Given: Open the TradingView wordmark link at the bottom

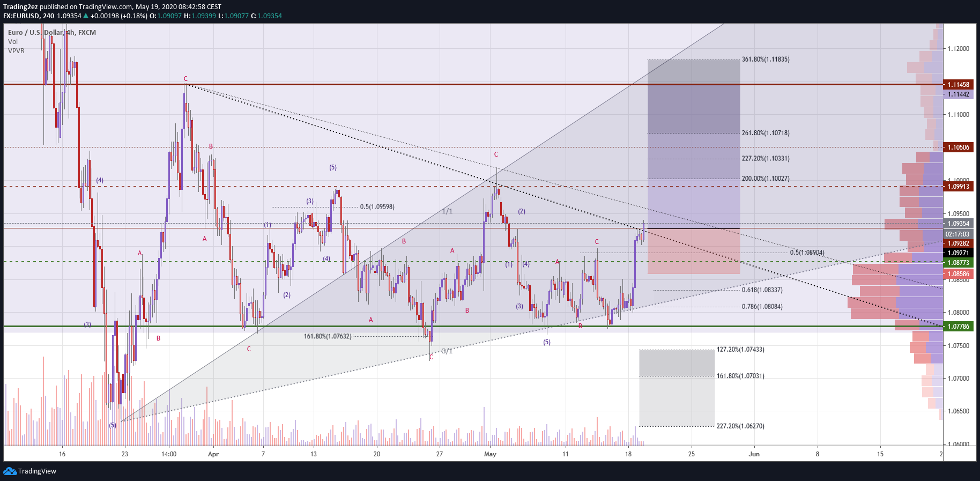Looking at the screenshot, I should point(37,471).
